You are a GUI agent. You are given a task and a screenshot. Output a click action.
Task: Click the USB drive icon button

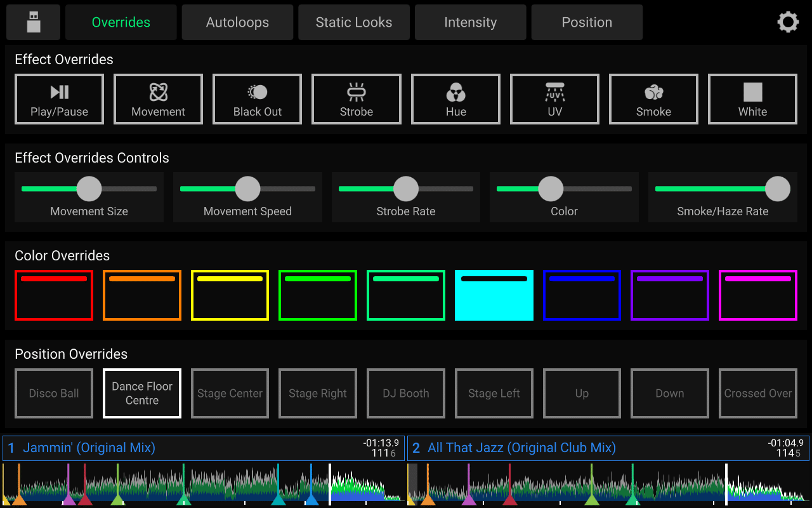click(x=34, y=22)
